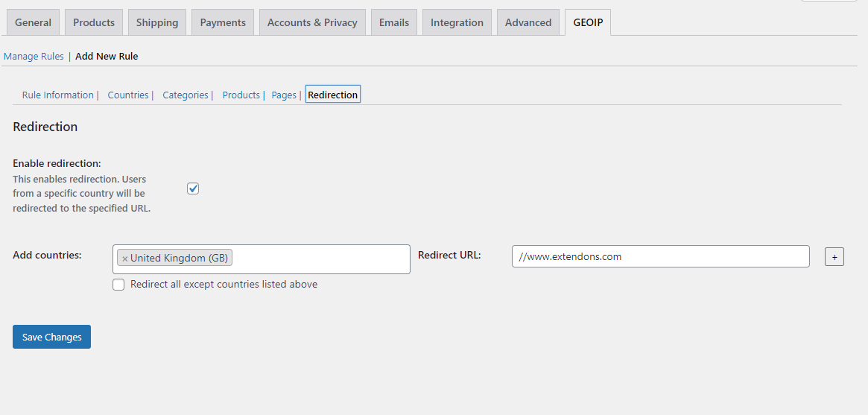
Task: Focus the Redirect URL input field
Action: 660,256
